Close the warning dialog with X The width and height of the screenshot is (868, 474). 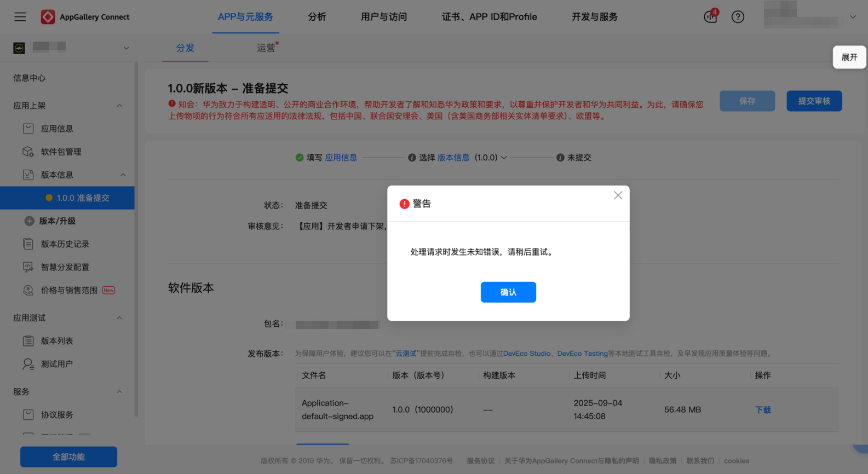point(618,195)
